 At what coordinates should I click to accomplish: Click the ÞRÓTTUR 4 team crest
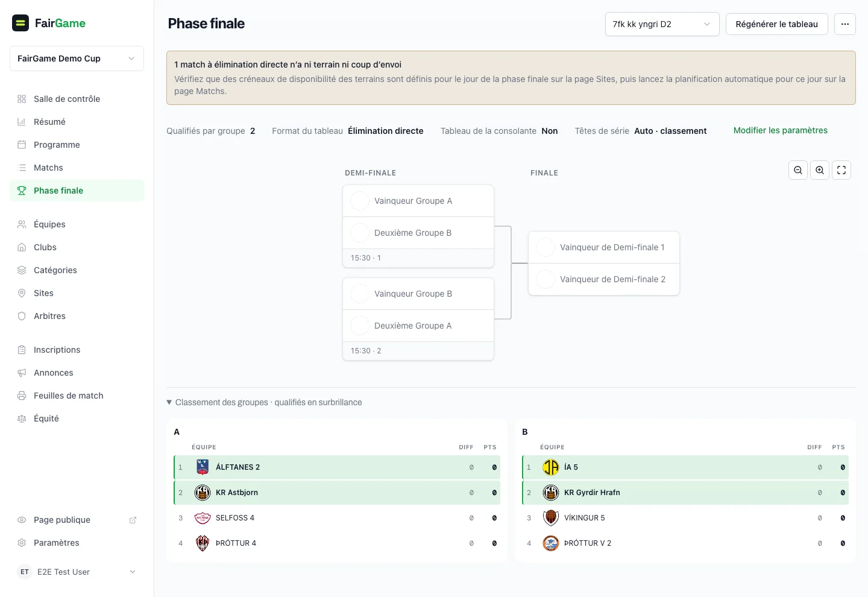coord(203,543)
